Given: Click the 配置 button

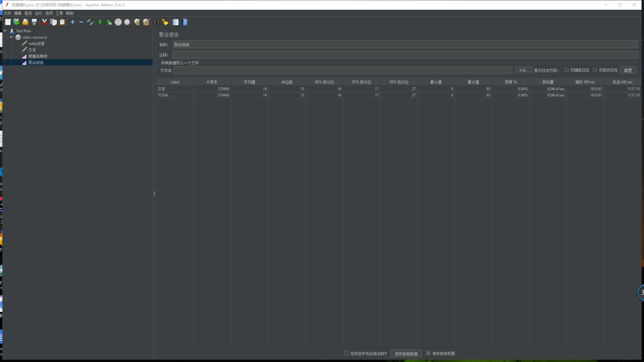Looking at the screenshot, I should (628, 70).
